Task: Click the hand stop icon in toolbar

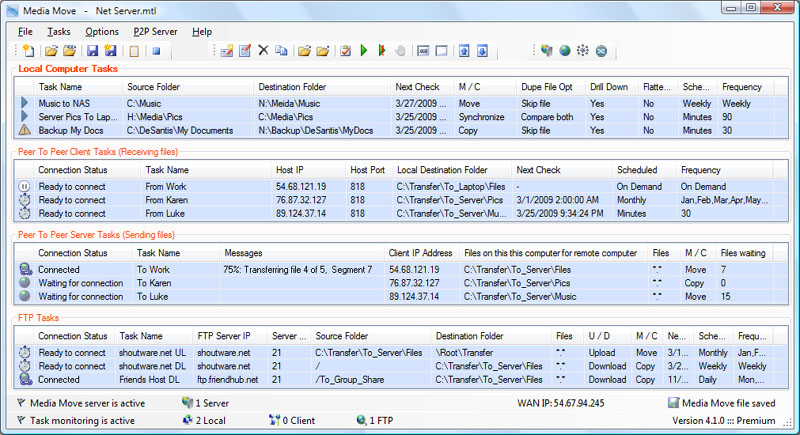Action: coord(400,50)
